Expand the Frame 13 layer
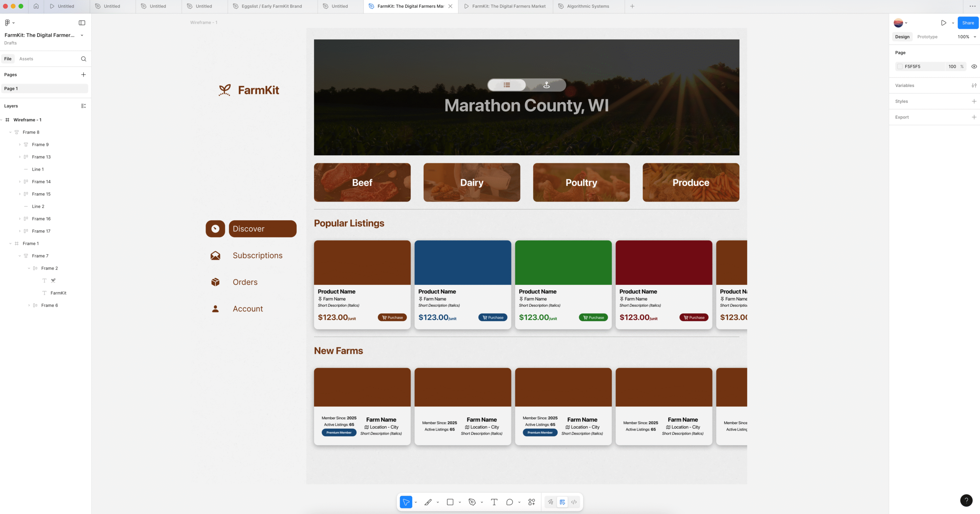Image resolution: width=980 pixels, height=514 pixels. coord(20,157)
